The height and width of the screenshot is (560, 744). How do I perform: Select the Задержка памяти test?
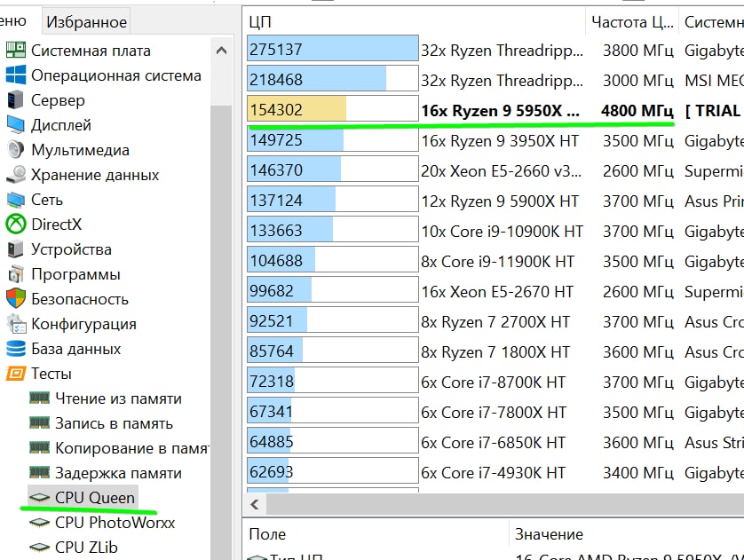[x=118, y=473]
